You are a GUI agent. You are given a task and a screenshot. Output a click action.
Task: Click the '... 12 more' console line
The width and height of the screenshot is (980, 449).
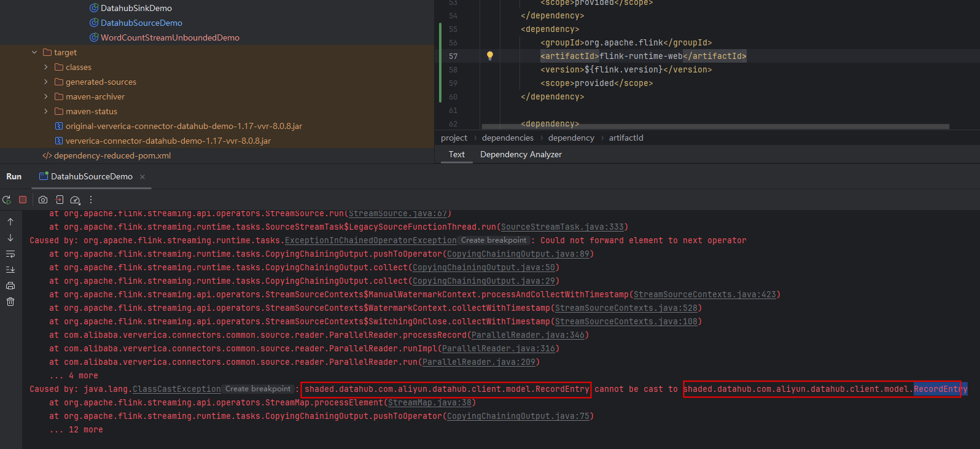click(76, 429)
